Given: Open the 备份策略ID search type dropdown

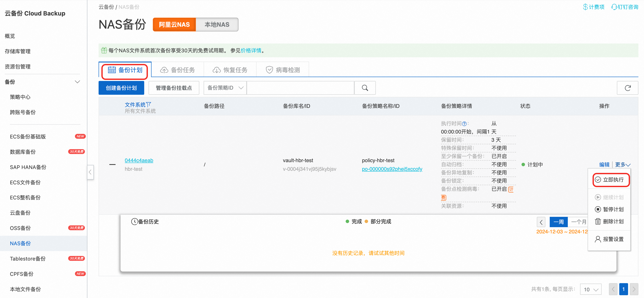Looking at the screenshot, I should click(225, 88).
